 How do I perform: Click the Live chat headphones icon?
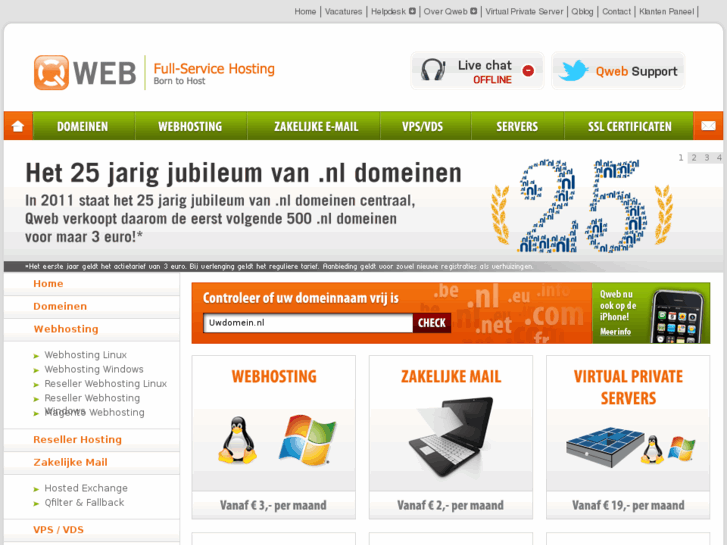(x=433, y=70)
